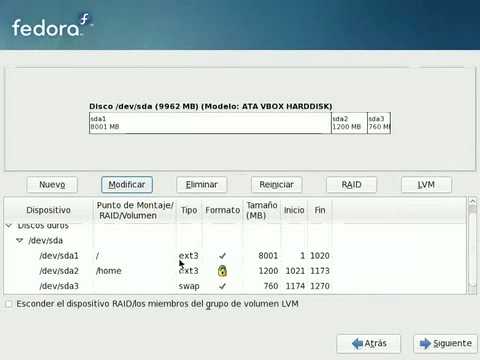Image resolution: width=480 pixels, height=360 pixels.
Task: Collapse the /dev/sda tree node
Action: pos(20,240)
